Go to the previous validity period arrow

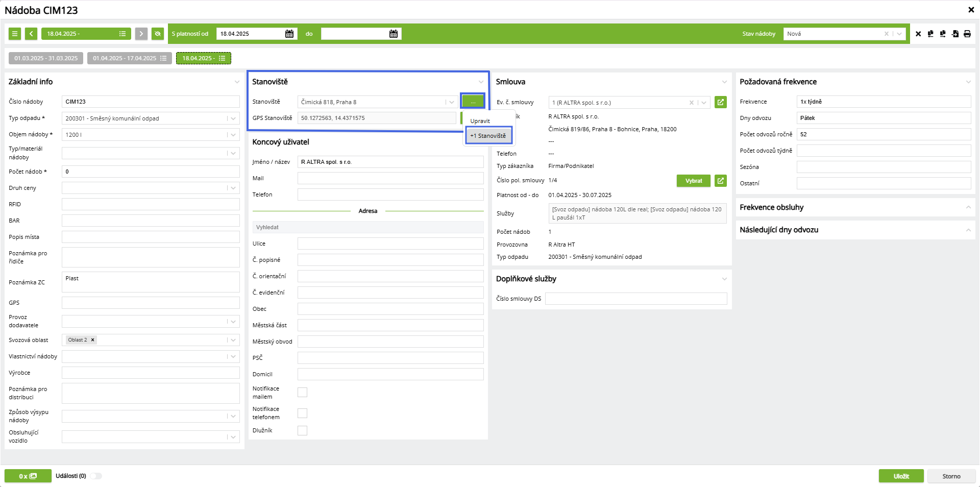[x=31, y=34]
